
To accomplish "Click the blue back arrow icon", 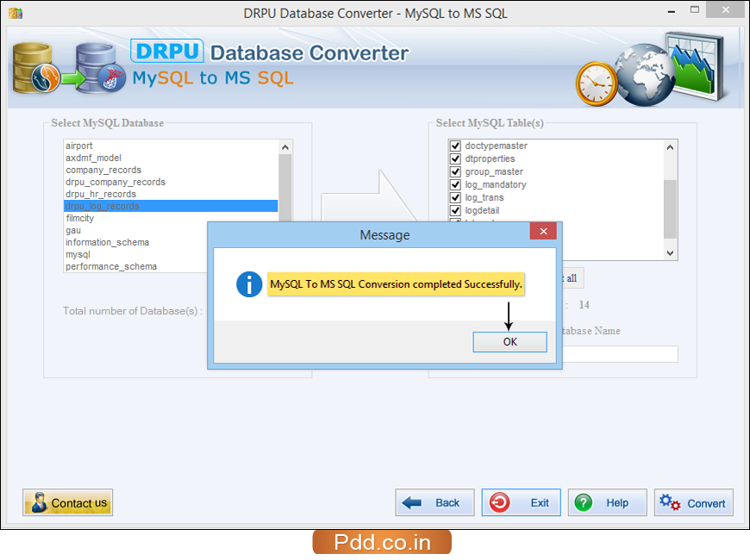I will point(411,502).
